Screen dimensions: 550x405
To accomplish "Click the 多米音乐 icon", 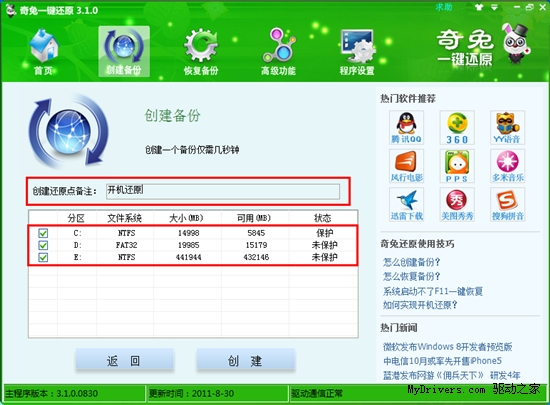I will coord(507,166).
